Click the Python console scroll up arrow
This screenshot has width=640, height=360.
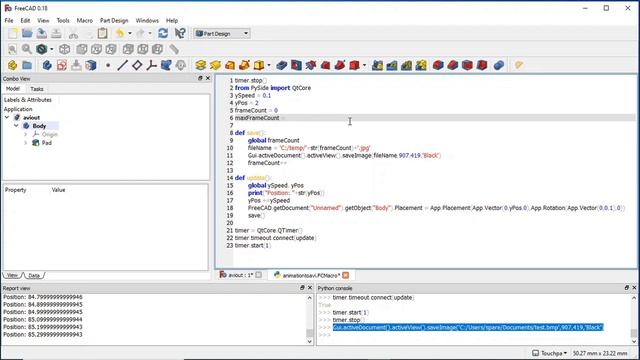pos(634,298)
